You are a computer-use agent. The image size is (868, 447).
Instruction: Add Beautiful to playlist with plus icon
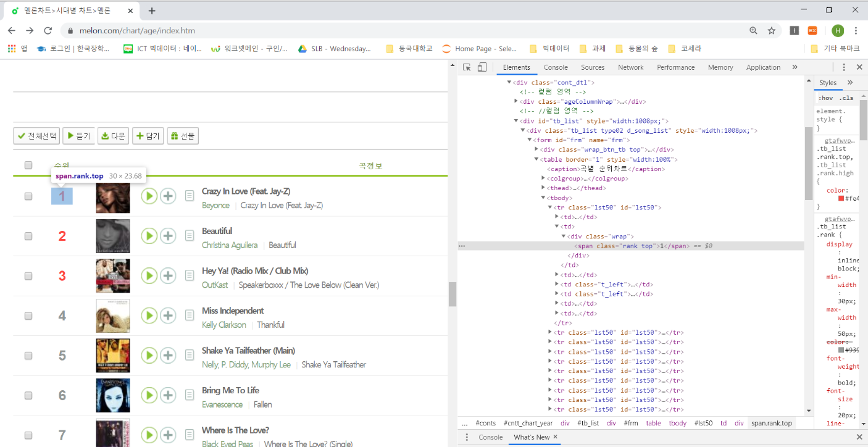(168, 236)
